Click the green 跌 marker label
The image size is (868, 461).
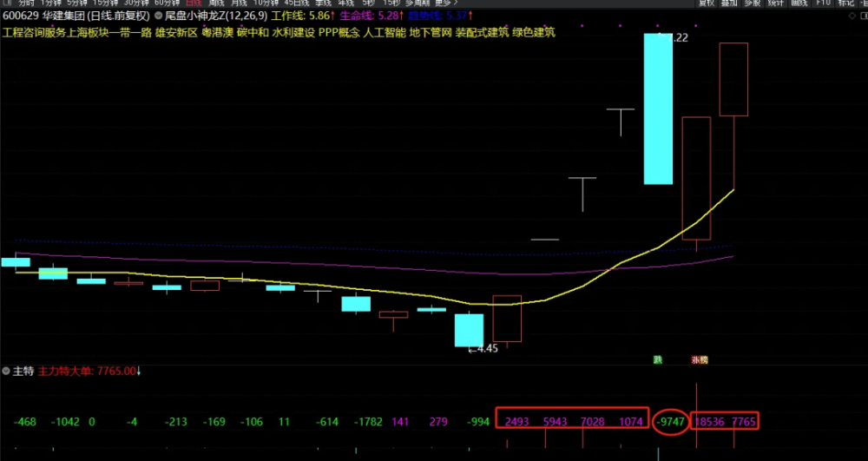point(658,359)
